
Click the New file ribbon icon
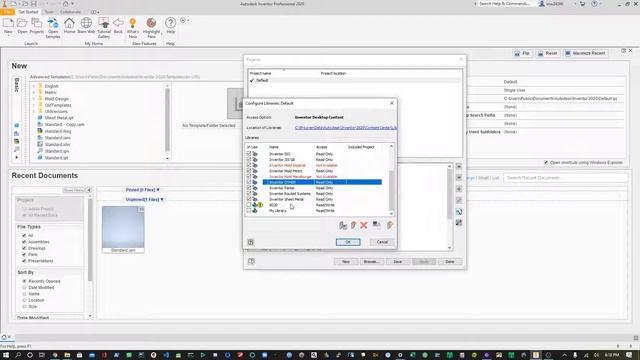tap(8, 23)
